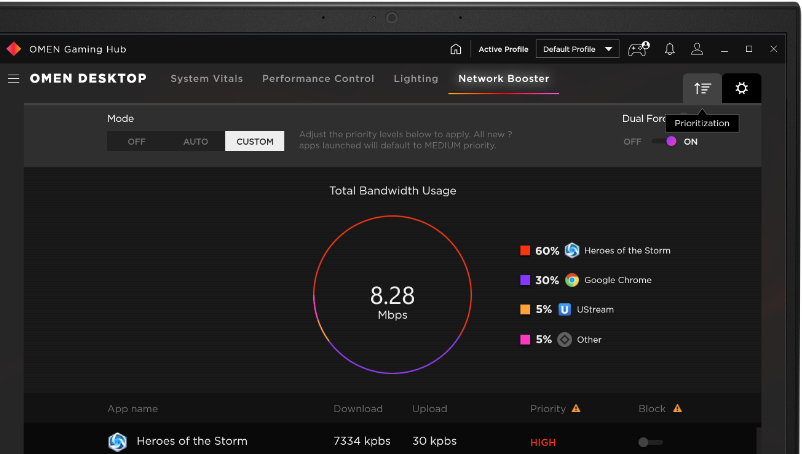Screen dimensions: 802x454
Task: Click the purple 30% color swatch
Action: pos(525,280)
